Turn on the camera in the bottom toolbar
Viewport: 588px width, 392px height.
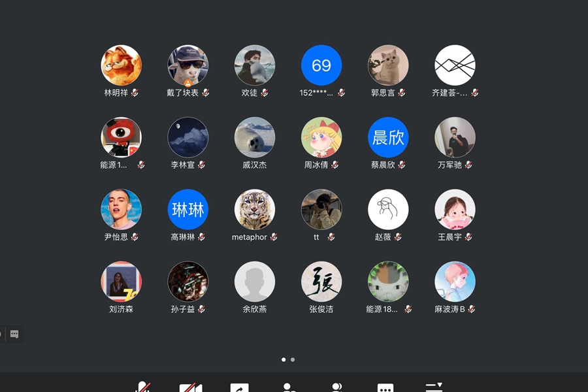(191, 387)
